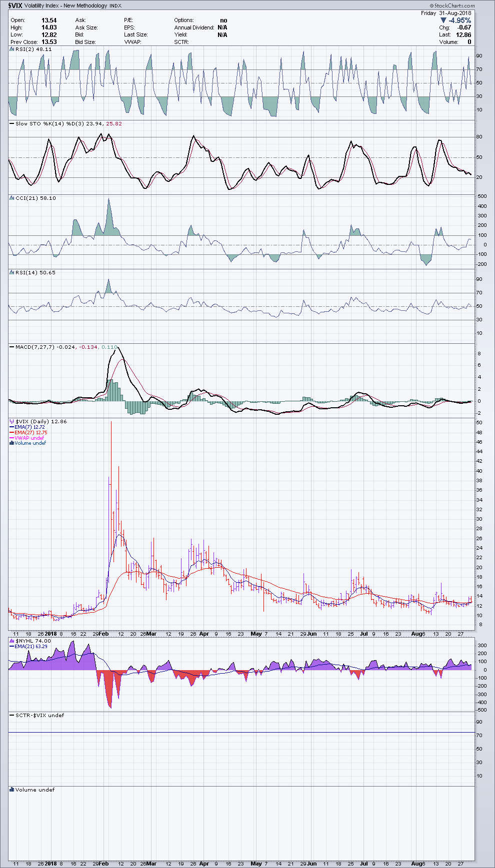Click the RSI(14) indicator legend icon

pyautogui.click(x=12, y=273)
